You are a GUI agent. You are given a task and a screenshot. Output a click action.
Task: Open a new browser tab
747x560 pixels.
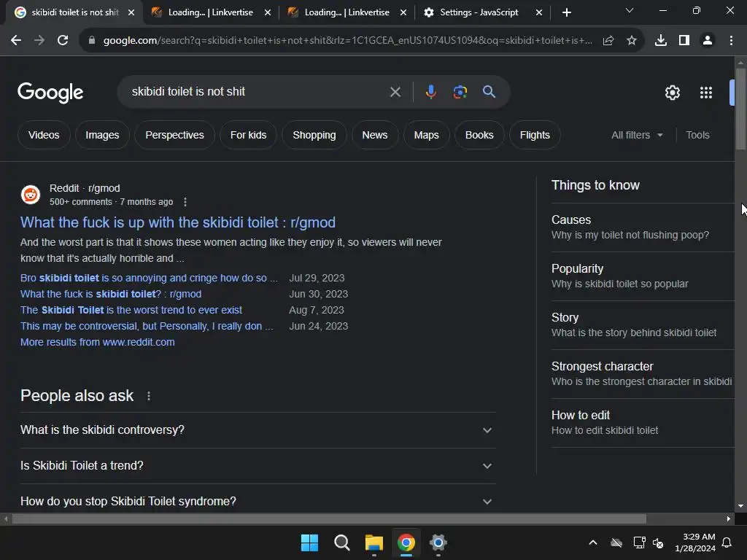(566, 12)
